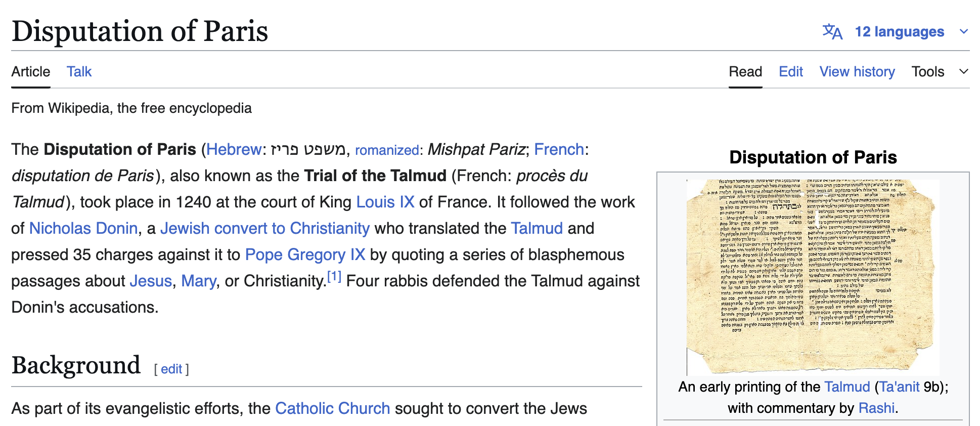Follow the romanized link
The height and width of the screenshot is (426, 980).
[387, 150]
